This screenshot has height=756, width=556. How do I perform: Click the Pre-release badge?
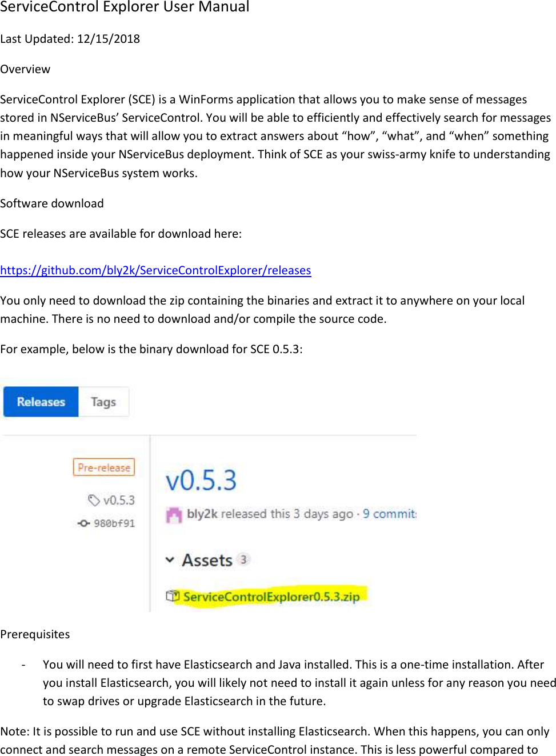[104, 467]
